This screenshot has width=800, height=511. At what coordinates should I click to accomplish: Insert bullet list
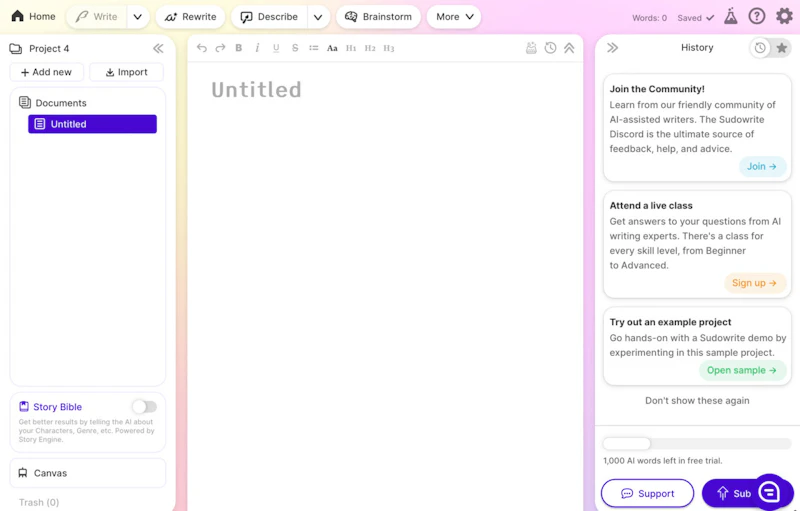tap(314, 48)
